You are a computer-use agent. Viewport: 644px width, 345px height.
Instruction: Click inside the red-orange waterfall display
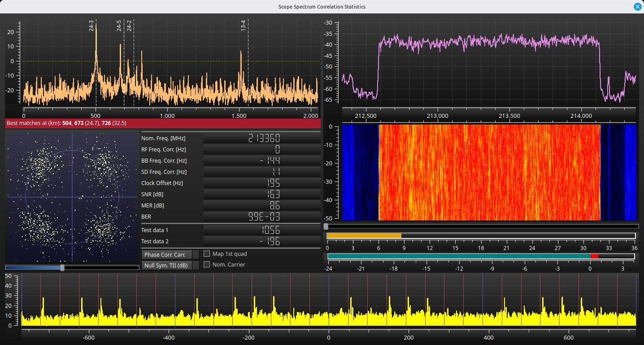point(489,172)
